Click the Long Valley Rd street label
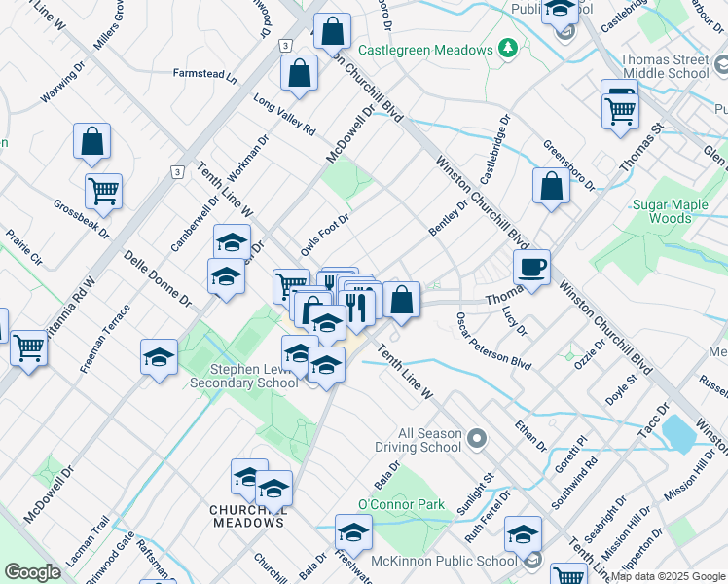 [284, 114]
